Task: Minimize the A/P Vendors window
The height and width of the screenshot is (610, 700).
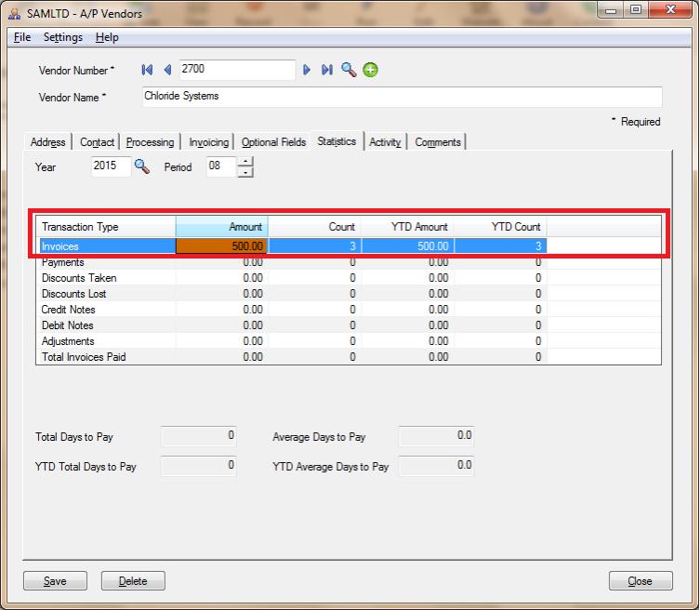Action: tap(611, 10)
